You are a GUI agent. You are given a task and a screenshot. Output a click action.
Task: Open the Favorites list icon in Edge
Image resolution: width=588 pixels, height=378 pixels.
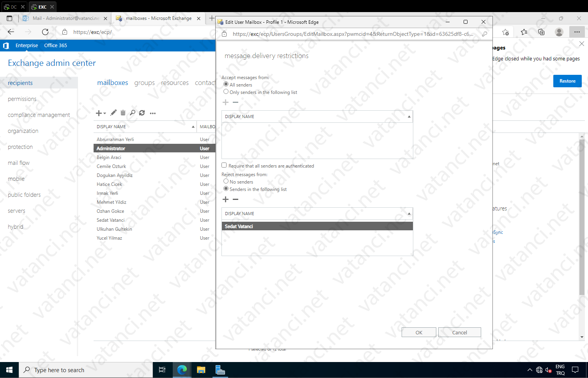524,32
